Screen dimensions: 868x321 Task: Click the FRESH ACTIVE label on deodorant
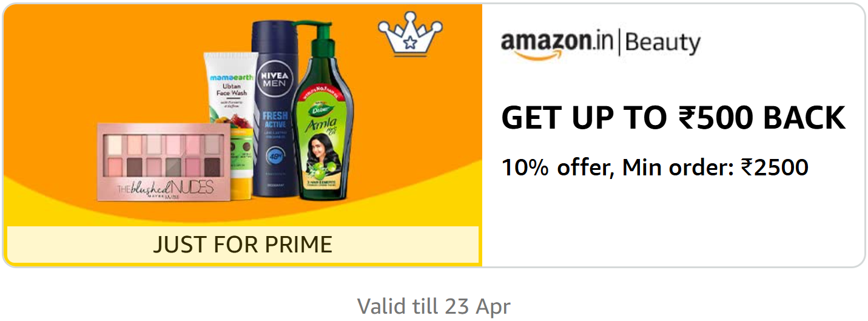click(x=274, y=119)
